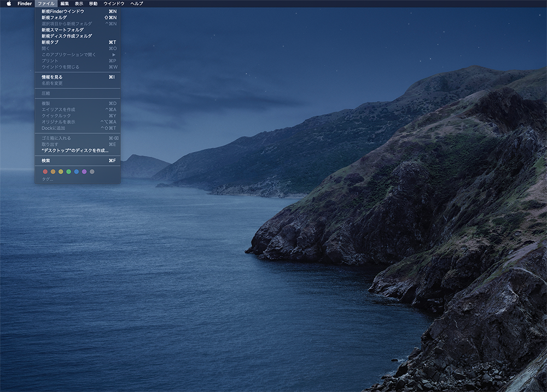Screen dimensions: 547x392
Task: Select the orange tag color dot
Action: pyautogui.click(x=53, y=172)
